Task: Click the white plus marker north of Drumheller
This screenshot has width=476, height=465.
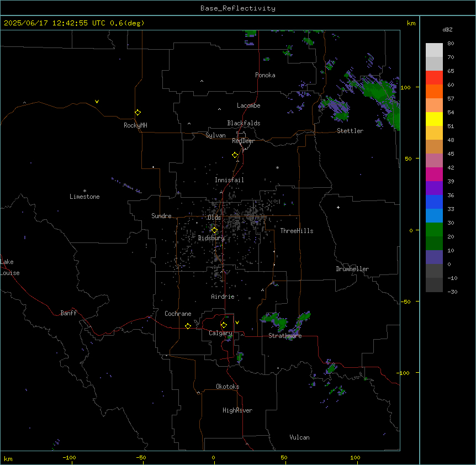Action: pos(338,207)
